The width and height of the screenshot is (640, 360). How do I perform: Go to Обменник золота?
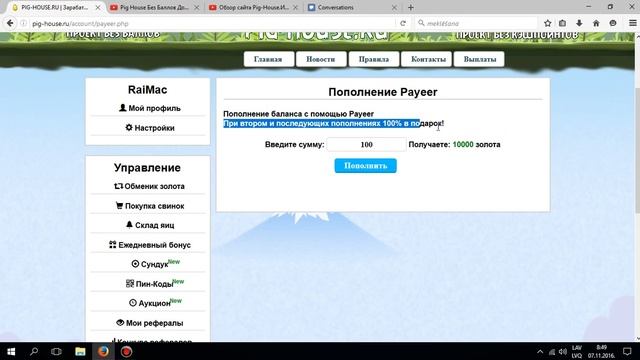(149, 186)
